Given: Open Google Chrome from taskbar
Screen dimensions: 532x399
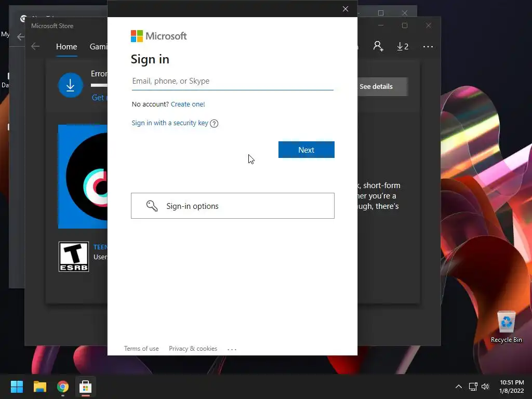Looking at the screenshot, I should pyautogui.click(x=63, y=387).
